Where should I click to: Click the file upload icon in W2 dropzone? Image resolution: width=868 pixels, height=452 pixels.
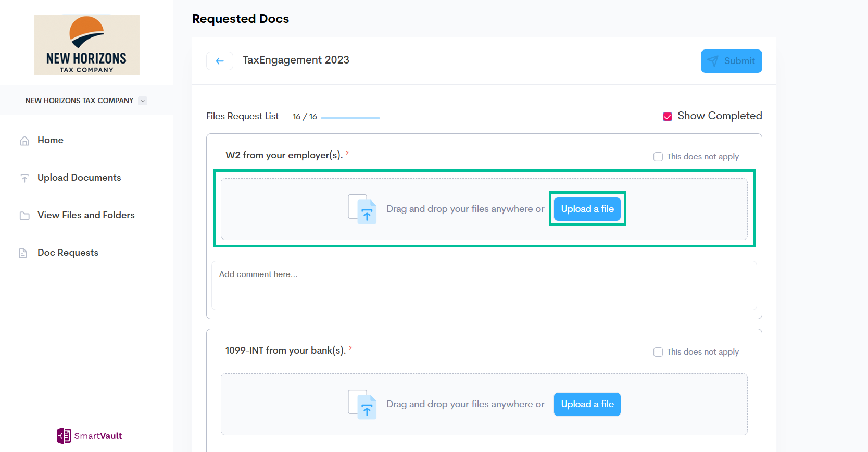(x=362, y=209)
